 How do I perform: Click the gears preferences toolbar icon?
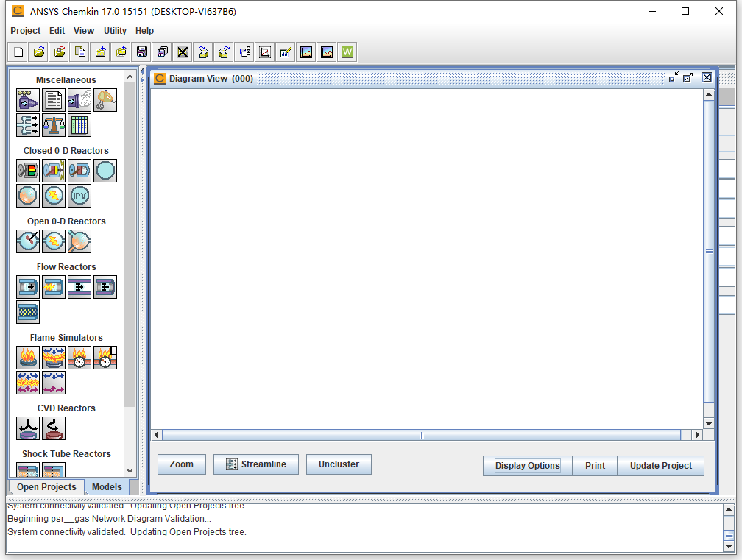pos(244,52)
